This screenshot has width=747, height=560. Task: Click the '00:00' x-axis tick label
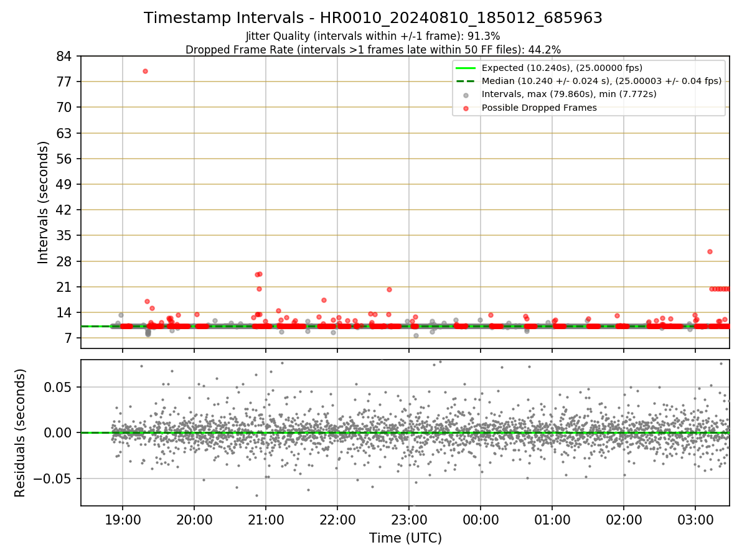click(x=481, y=519)
